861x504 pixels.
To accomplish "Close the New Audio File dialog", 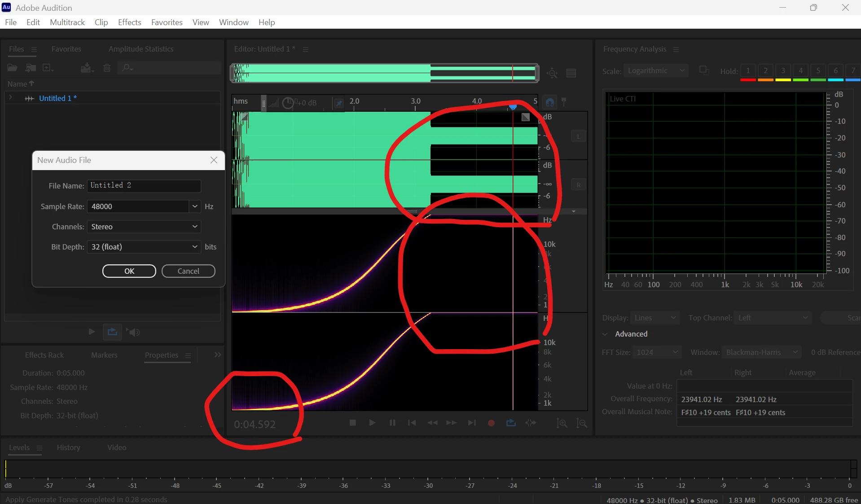I will coord(214,160).
